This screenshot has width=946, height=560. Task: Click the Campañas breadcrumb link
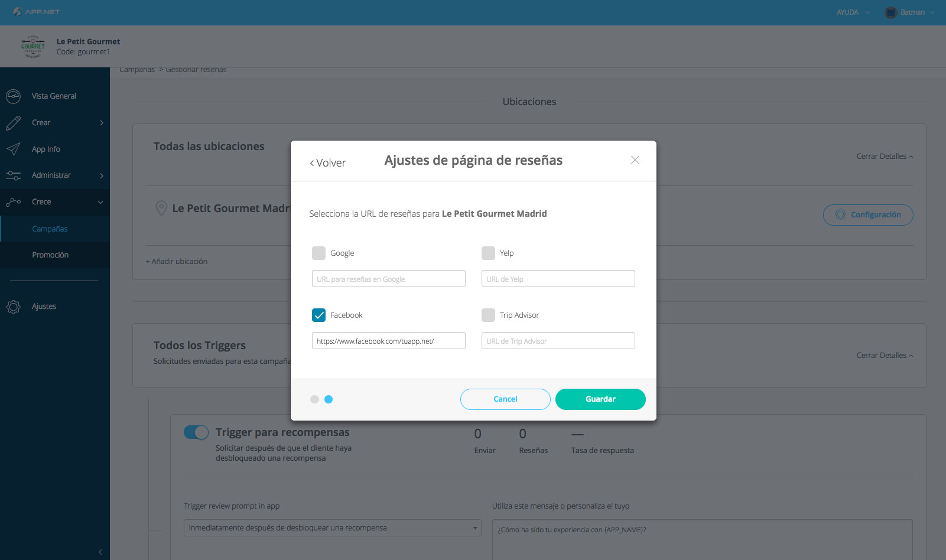pyautogui.click(x=137, y=70)
